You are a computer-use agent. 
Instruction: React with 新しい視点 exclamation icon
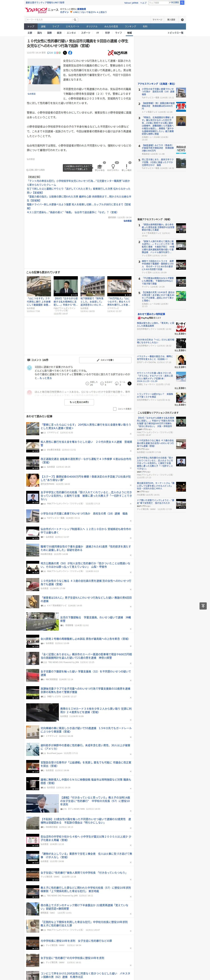pyautogui.click(x=127, y=166)
